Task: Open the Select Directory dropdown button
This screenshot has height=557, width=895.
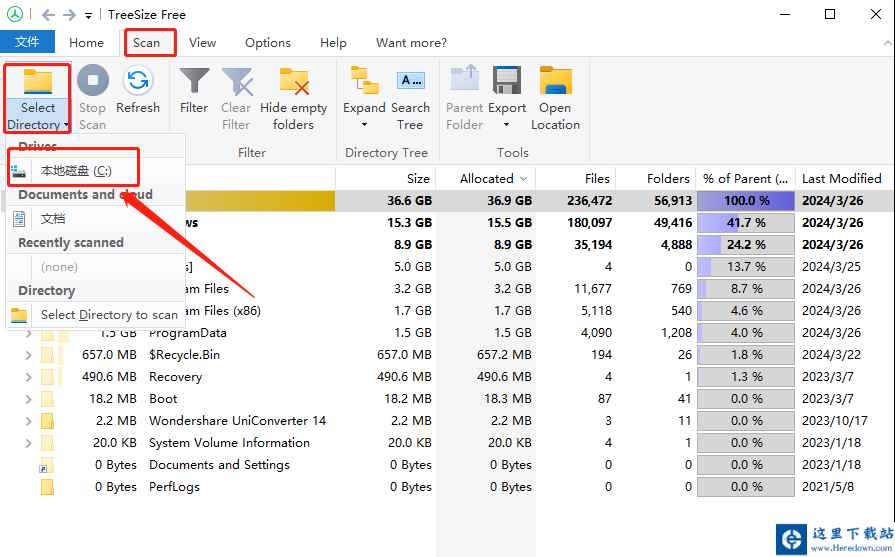Action: 38,99
